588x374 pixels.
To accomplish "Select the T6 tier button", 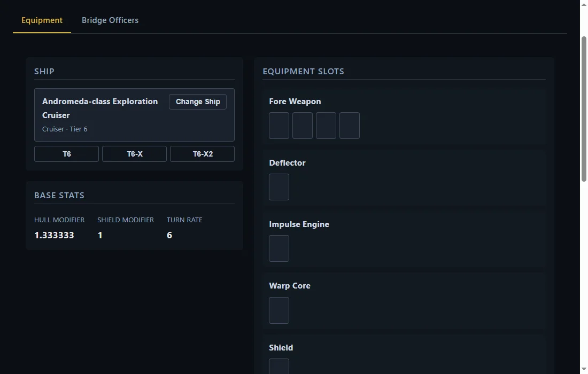I will click(66, 154).
